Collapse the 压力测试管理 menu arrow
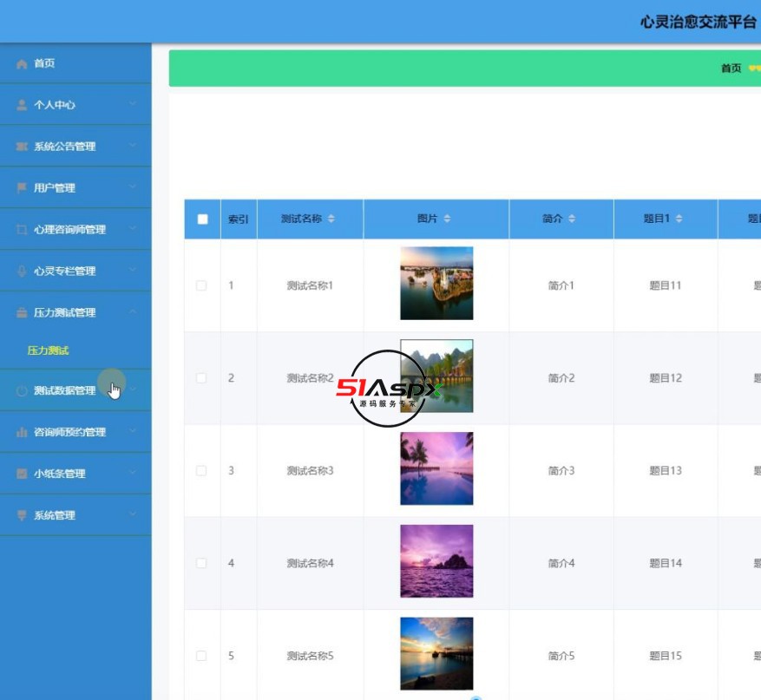The width and height of the screenshot is (761, 700). [133, 312]
